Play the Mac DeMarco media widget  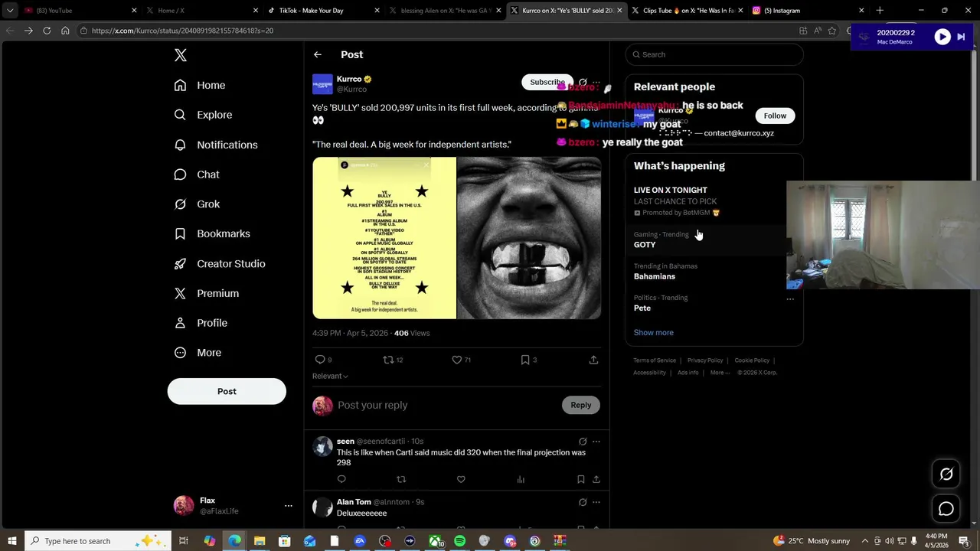coord(942,37)
